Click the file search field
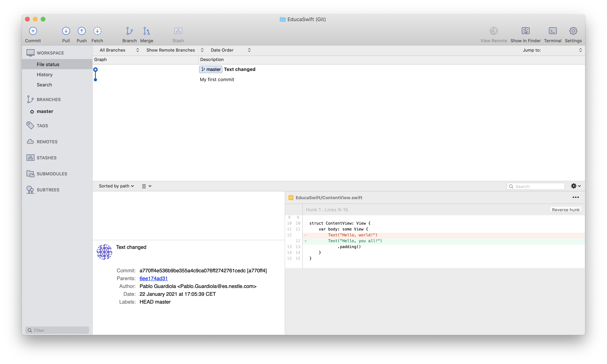Screen dimensions: 607x364 [x=536, y=186]
